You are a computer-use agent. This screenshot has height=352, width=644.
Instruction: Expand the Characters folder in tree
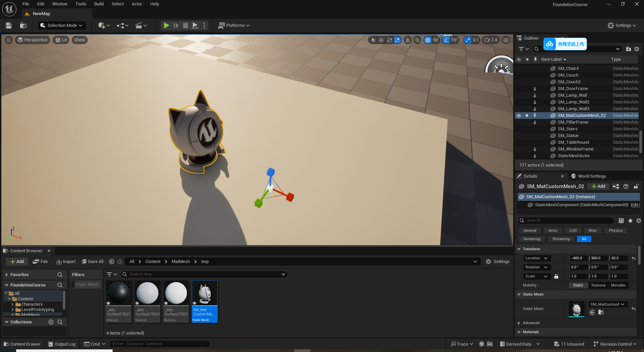[13, 304]
